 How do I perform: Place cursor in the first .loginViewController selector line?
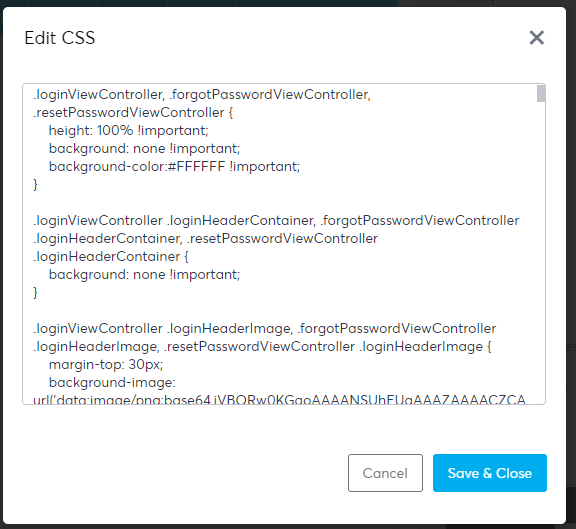point(202,94)
